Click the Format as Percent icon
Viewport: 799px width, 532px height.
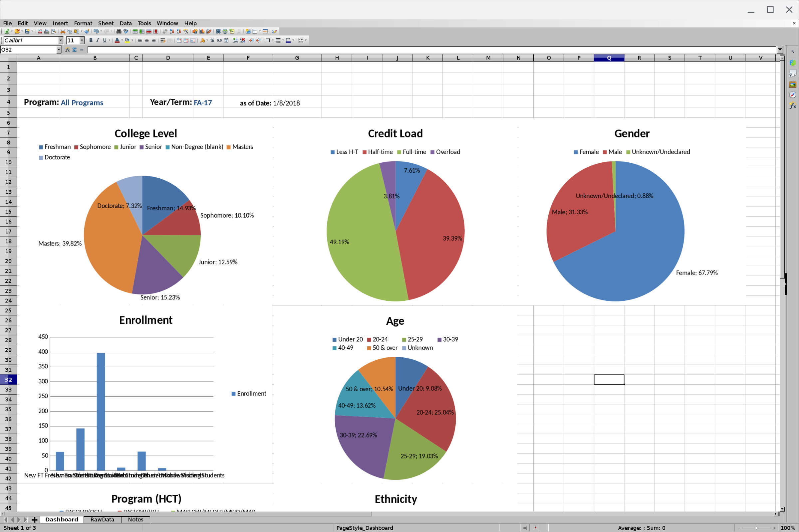(x=212, y=40)
